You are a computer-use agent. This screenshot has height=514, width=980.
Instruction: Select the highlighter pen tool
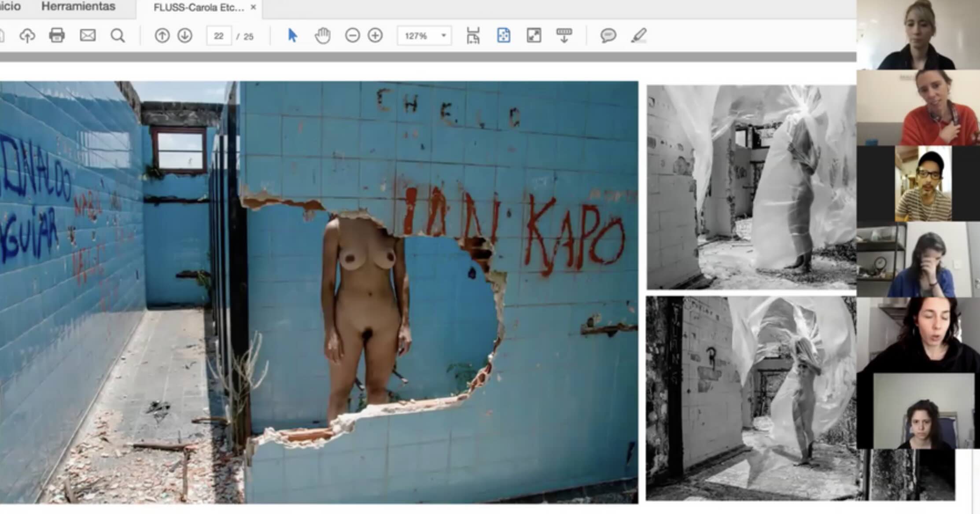coord(638,36)
